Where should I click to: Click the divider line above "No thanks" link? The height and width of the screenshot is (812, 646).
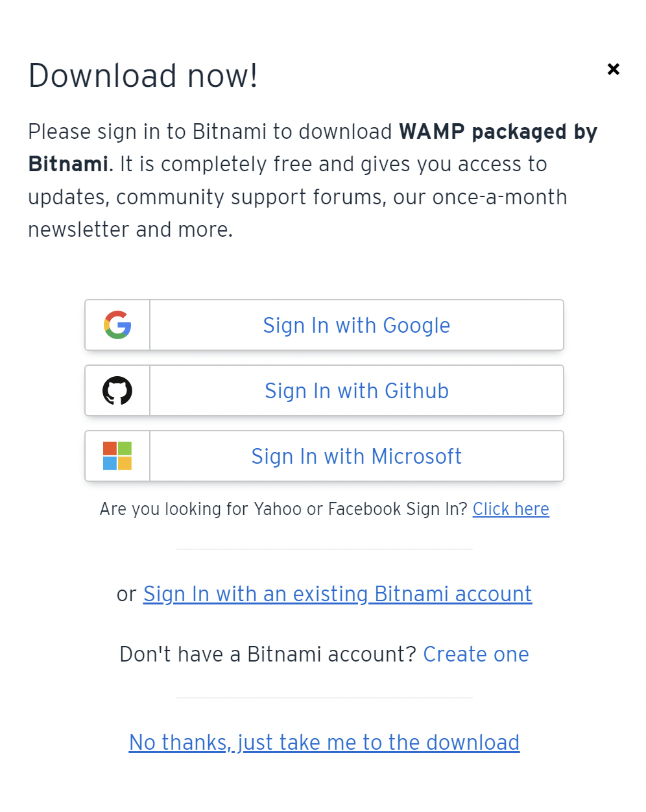point(324,699)
